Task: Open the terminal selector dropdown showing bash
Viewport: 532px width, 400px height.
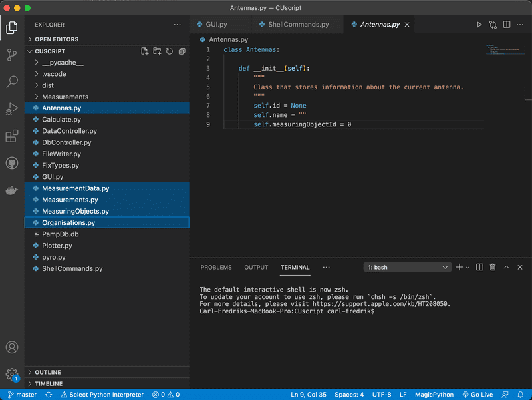Action: point(408,267)
